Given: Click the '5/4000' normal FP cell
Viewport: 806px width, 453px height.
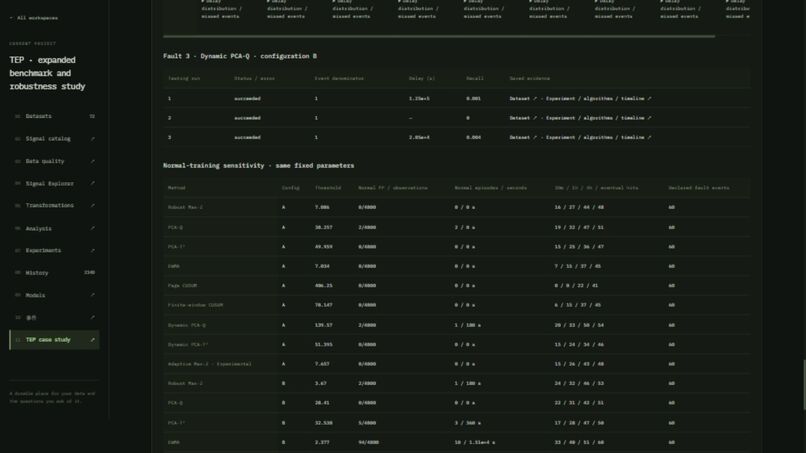Looking at the screenshot, I should click(x=367, y=423).
